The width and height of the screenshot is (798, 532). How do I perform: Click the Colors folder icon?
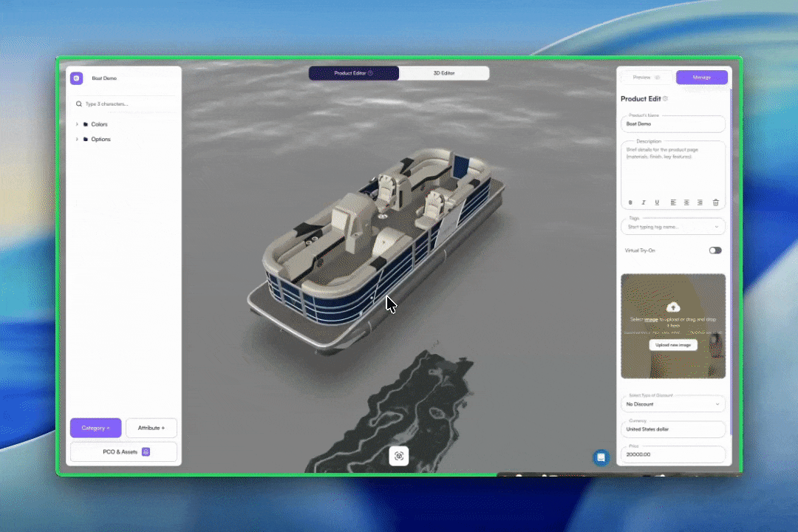click(x=86, y=124)
